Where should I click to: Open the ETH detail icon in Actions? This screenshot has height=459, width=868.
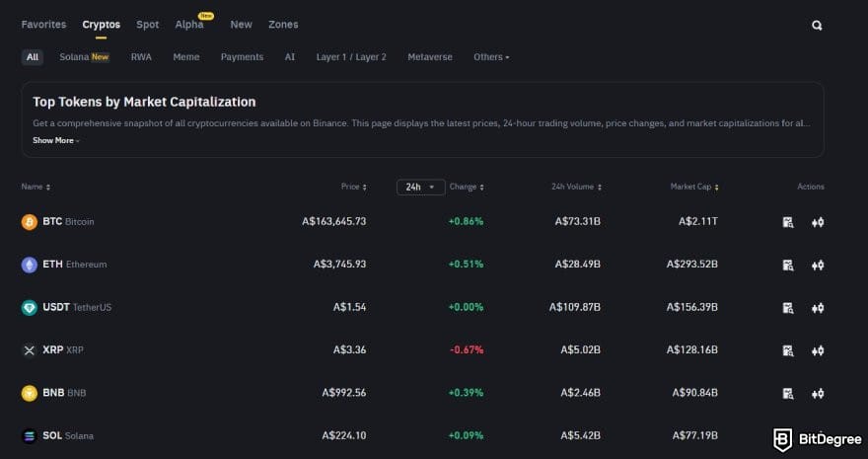point(788,266)
